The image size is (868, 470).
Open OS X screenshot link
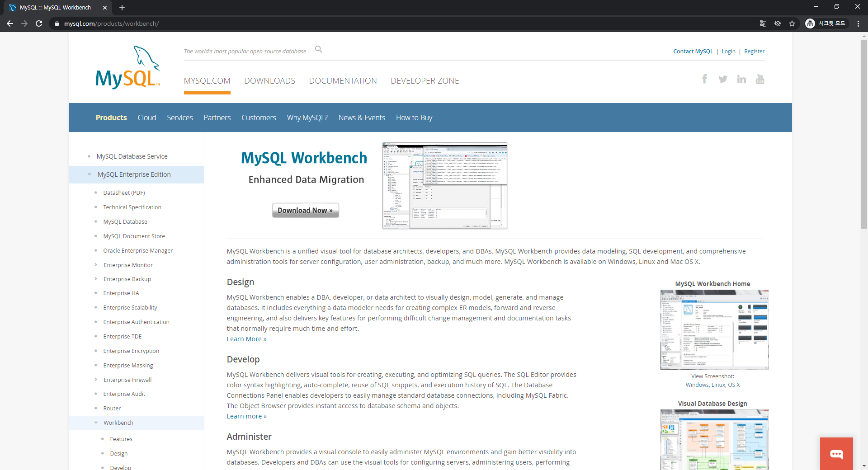734,385
